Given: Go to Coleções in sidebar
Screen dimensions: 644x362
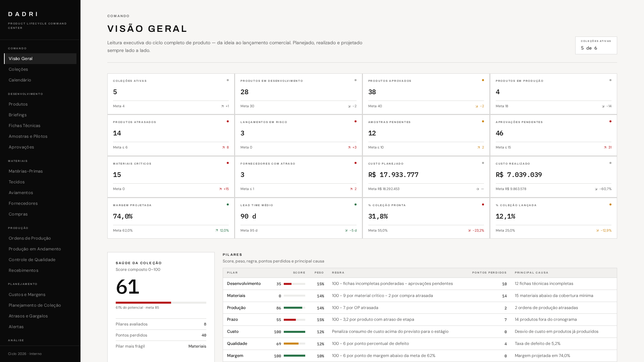Looking at the screenshot, I should click(40, 69).
